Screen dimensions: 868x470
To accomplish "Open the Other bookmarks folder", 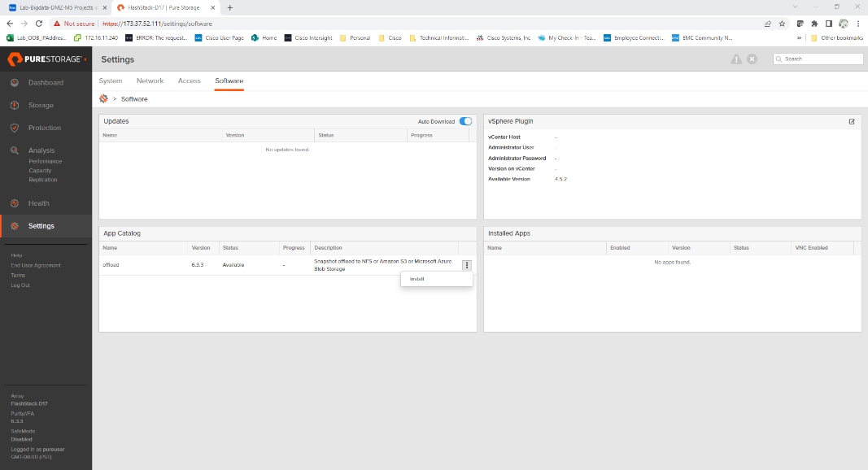I will click(836, 38).
